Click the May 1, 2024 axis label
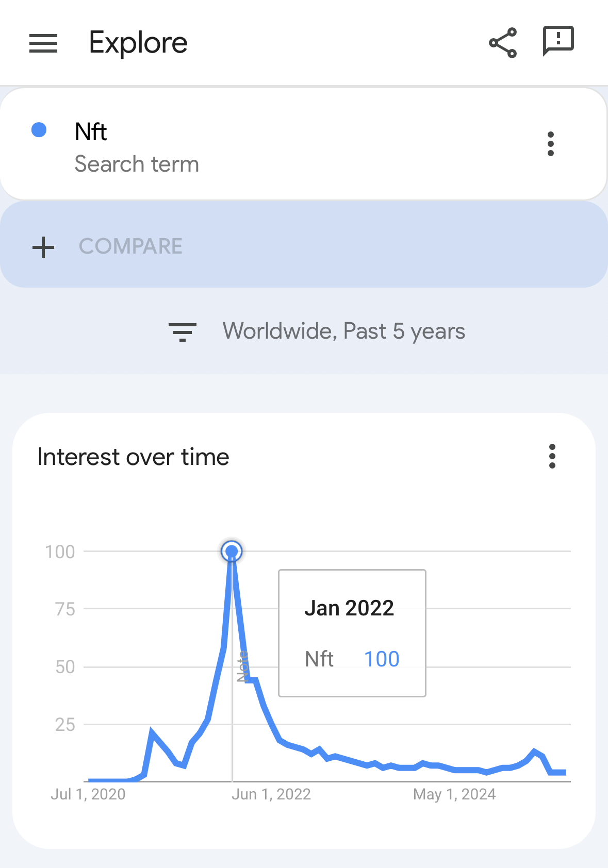This screenshot has width=608, height=868. pos(454,794)
